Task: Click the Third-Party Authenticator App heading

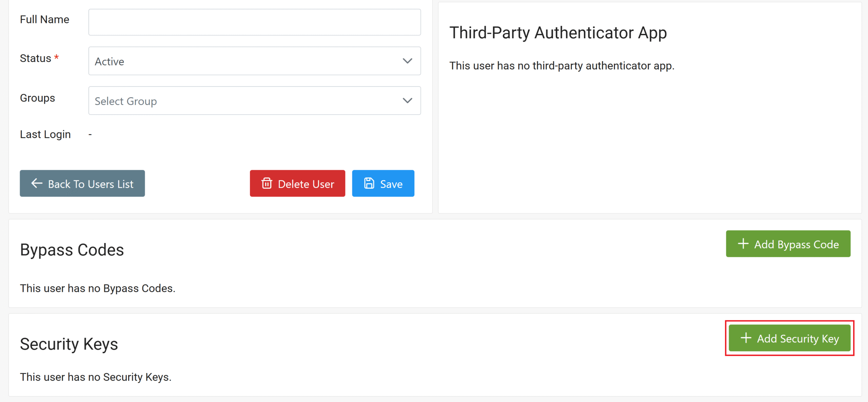Action: (558, 33)
